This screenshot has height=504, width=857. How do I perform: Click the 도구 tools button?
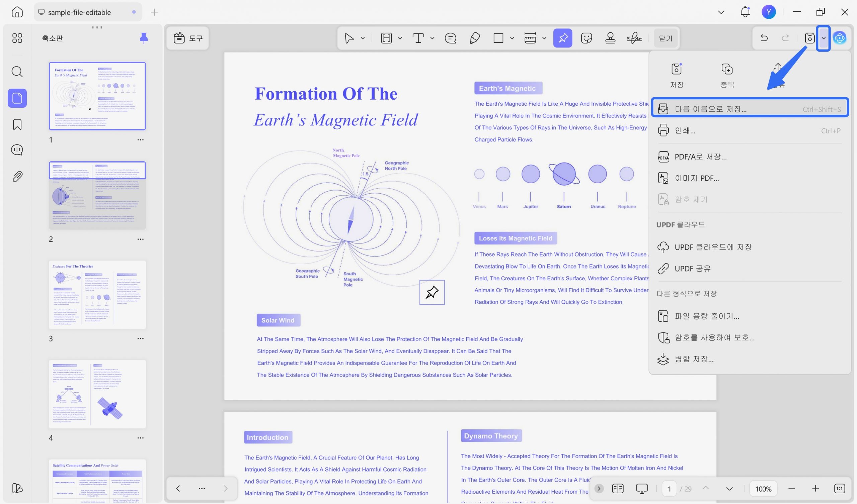pos(188,38)
